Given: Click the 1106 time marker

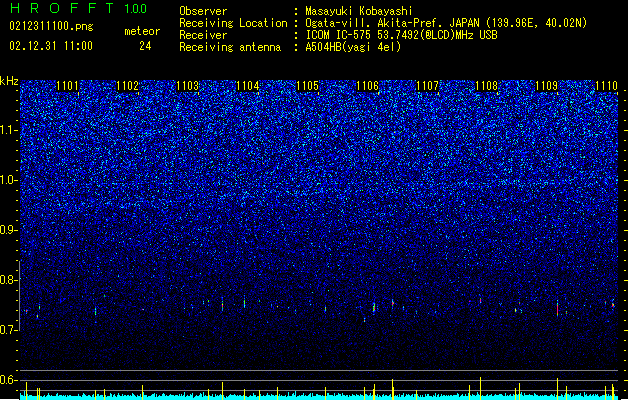Looking at the screenshot, I should click(x=367, y=86).
